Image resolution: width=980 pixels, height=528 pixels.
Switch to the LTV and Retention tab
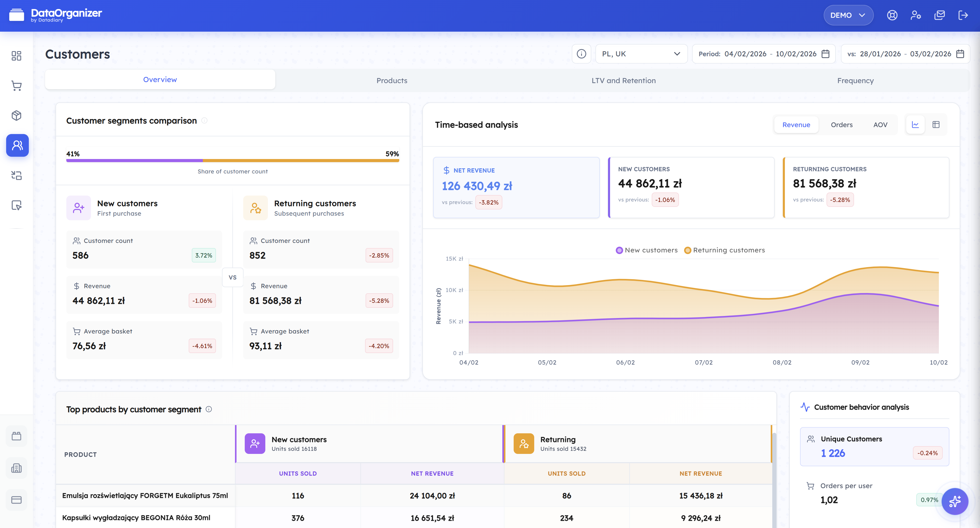[x=623, y=80]
